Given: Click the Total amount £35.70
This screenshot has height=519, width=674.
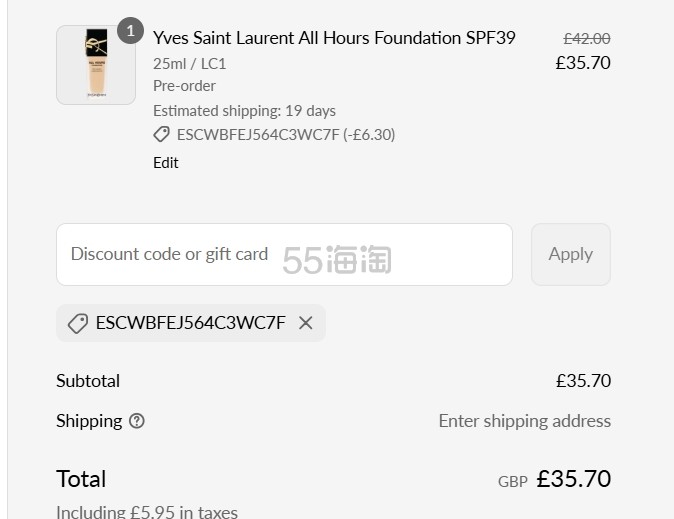Looking at the screenshot, I should (x=573, y=479).
